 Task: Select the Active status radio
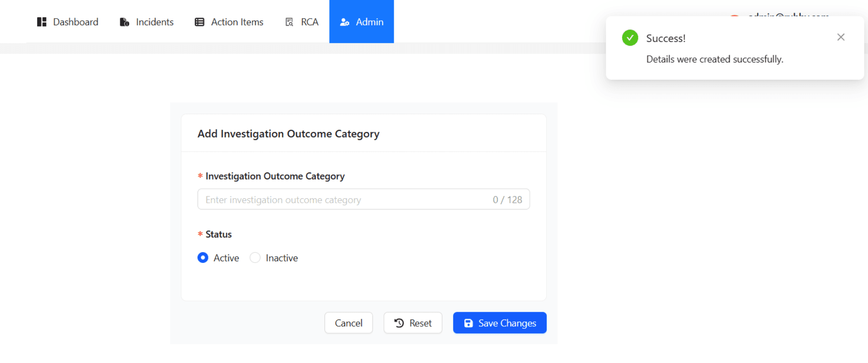point(203,258)
